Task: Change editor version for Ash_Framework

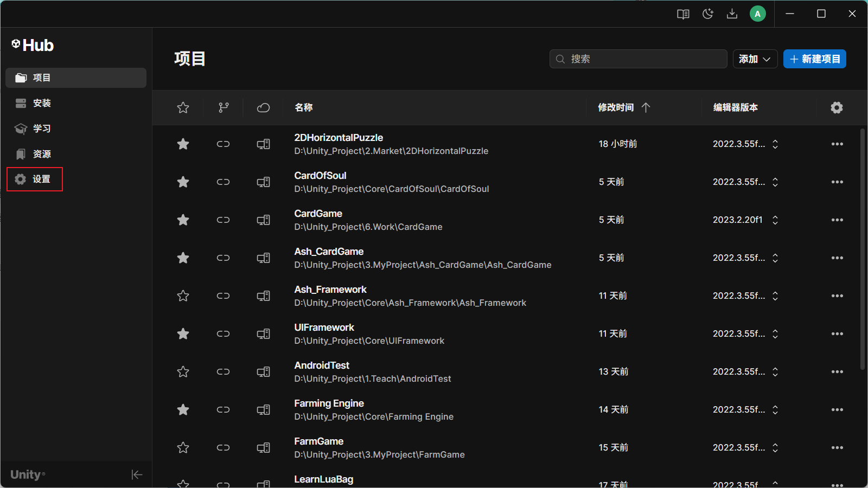Action: point(775,296)
